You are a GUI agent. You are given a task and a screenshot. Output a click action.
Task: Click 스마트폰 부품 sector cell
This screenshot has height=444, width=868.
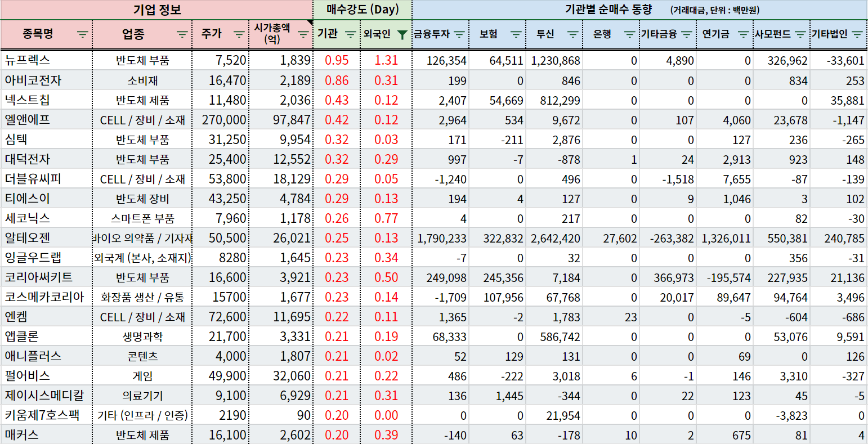pyautogui.click(x=142, y=218)
